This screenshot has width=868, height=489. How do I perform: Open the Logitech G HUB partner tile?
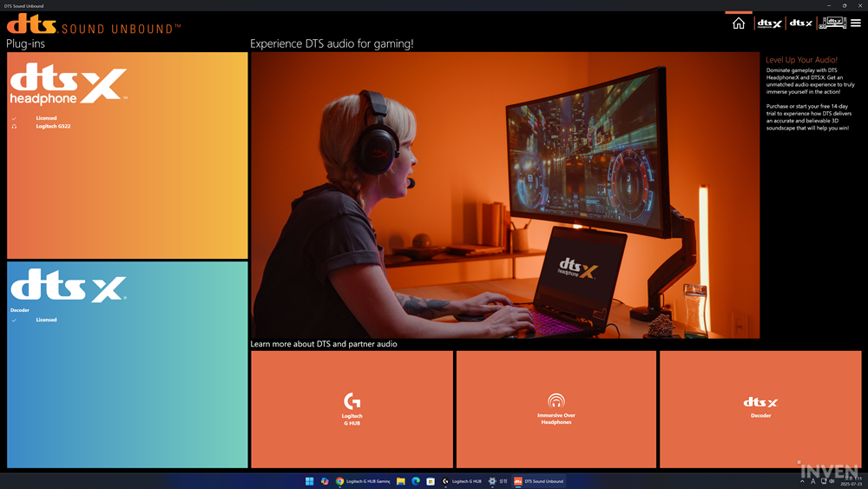352,409
